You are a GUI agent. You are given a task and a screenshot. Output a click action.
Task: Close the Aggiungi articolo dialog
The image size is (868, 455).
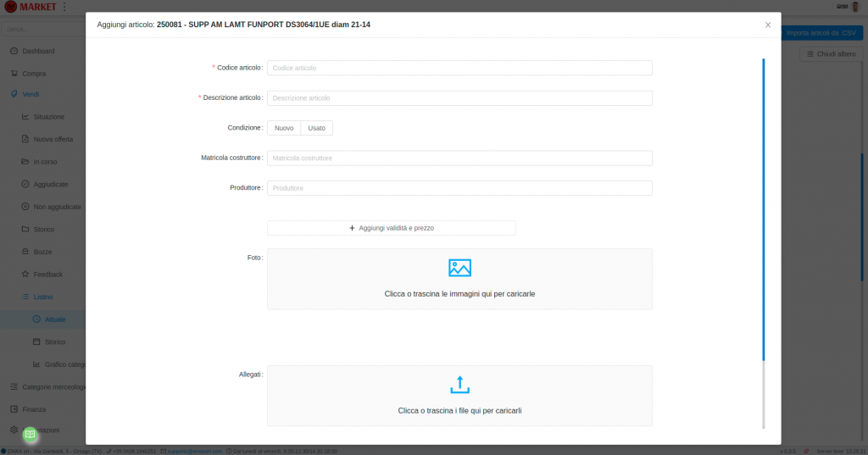768,25
